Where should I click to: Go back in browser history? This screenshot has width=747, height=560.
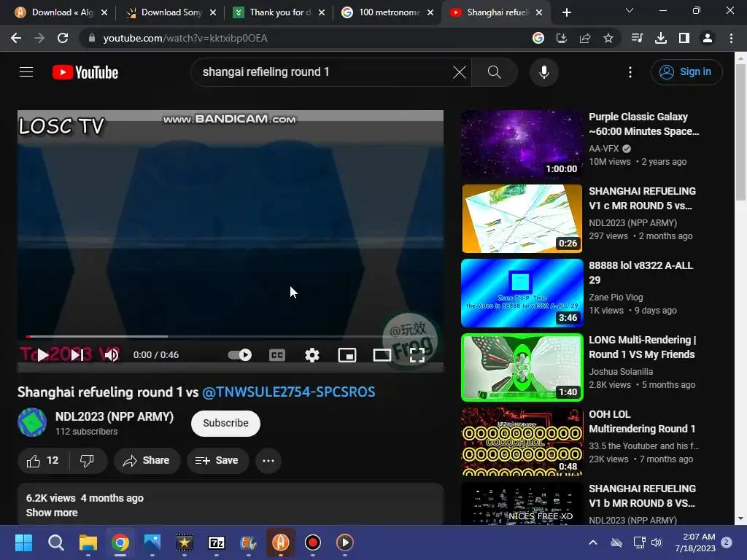click(x=16, y=38)
